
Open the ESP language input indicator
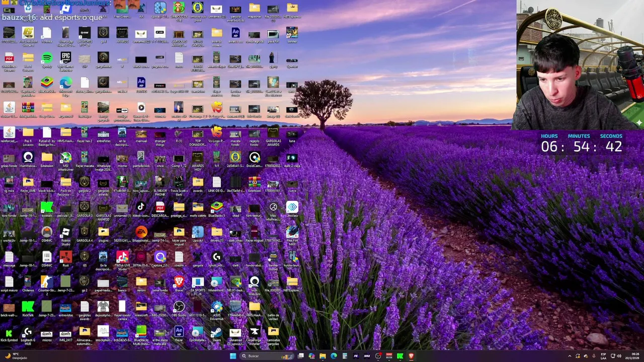coord(603,356)
